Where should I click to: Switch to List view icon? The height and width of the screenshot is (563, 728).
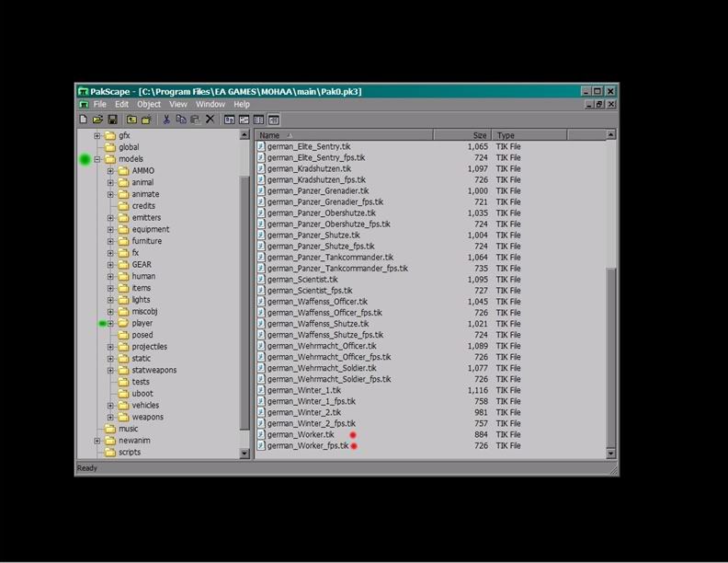click(258, 120)
